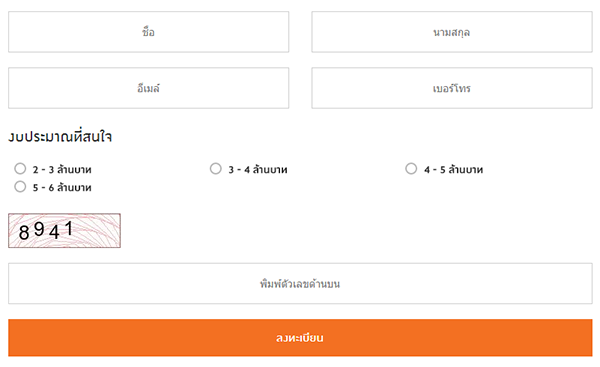This screenshot has width=600, height=367.
Task: Click the "4 - 5 ล้านบาท" label text
Action: point(453,169)
